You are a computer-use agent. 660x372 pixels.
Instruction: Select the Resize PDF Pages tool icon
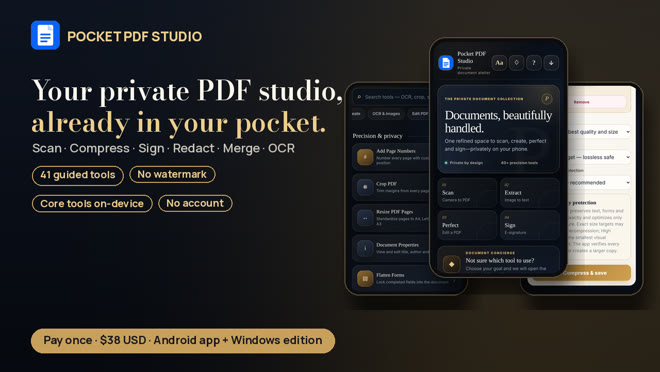(365, 218)
